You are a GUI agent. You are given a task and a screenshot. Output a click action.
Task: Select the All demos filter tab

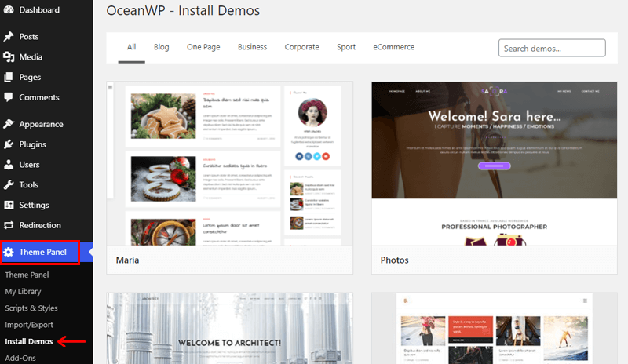point(131,47)
